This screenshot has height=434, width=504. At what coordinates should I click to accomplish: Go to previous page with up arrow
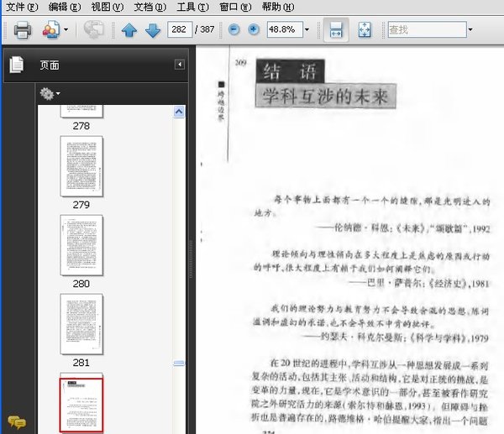tap(129, 30)
